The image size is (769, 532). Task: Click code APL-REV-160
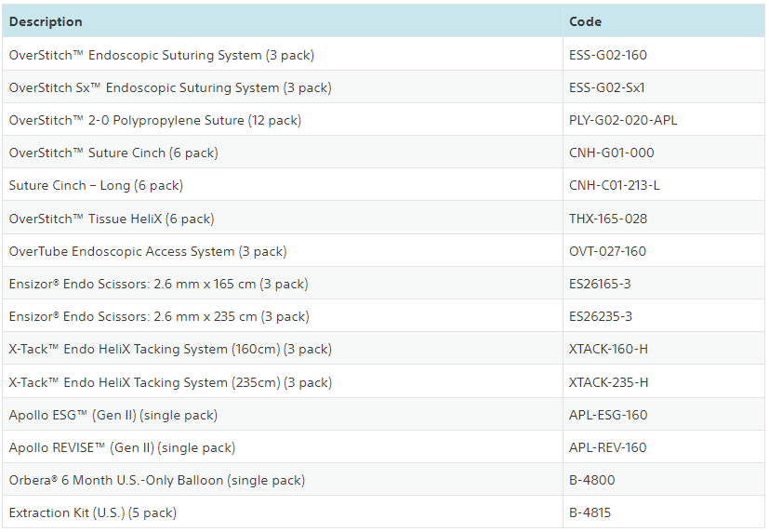tap(608, 447)
